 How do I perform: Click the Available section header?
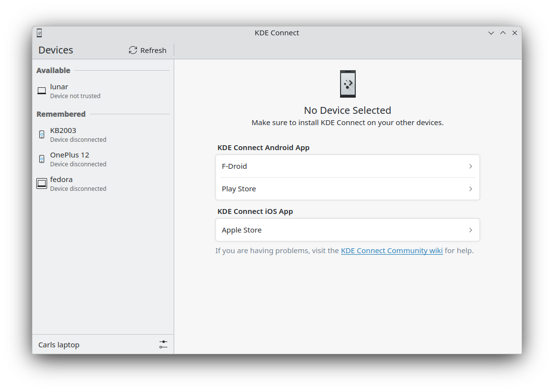[x=53, y=70]
